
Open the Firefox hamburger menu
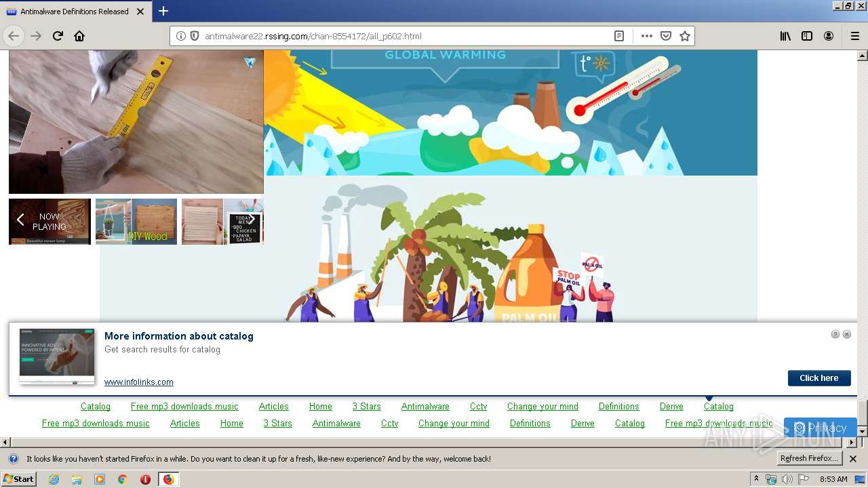854,36
